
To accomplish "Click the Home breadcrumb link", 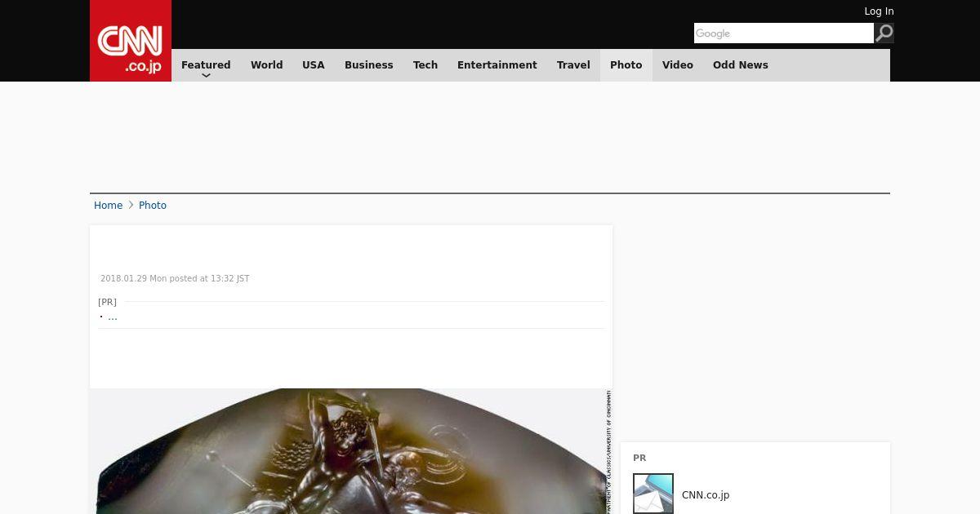I will (x=108, y=206).
